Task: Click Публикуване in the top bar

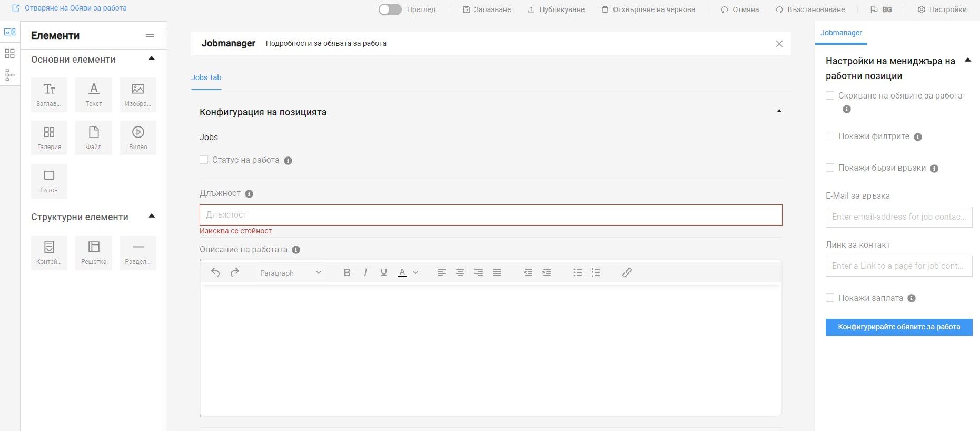Action: coord(556,9)
